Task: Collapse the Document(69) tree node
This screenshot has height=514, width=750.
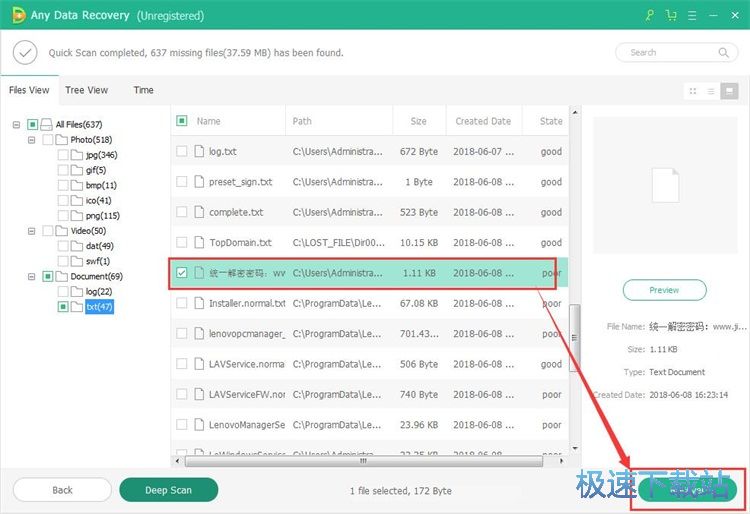Action: (32, 276)
